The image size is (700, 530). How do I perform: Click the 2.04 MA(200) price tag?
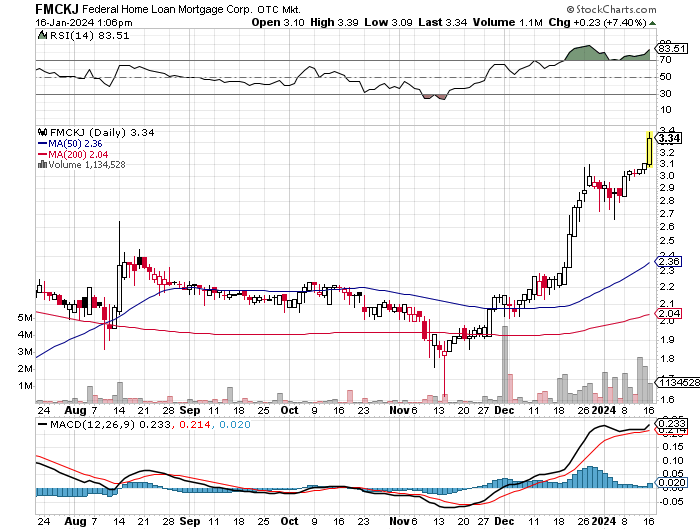pos(669,313)
